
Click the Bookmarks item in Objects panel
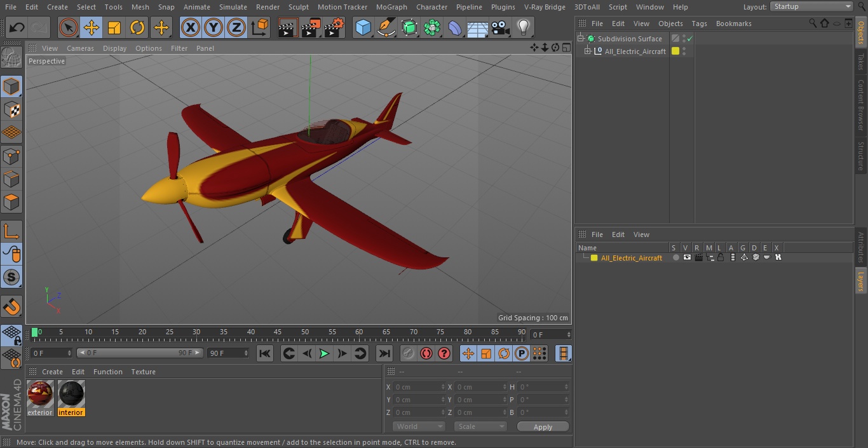click(x=733, y=24)
